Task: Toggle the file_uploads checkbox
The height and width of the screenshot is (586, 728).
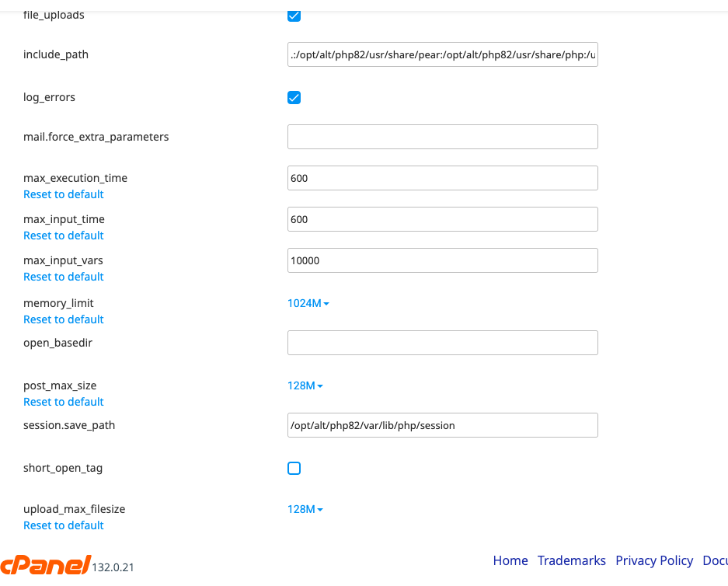Action: (294, 16)
